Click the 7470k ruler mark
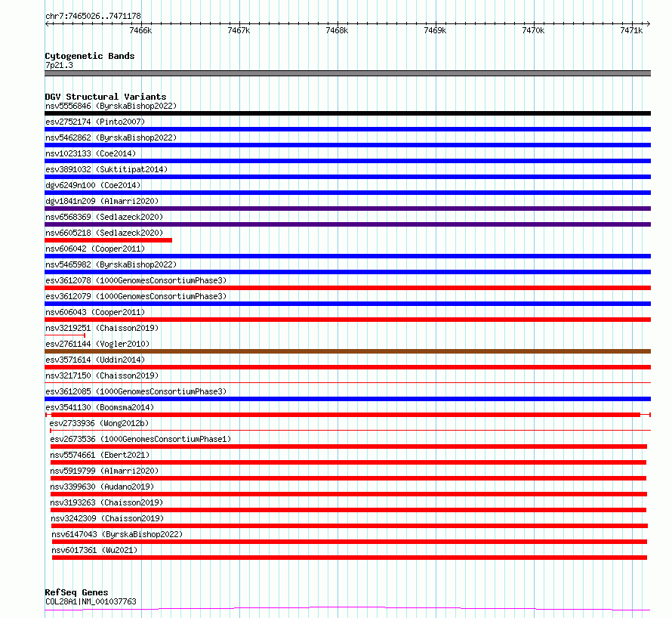672x618 pixels. tap(533, 30)
